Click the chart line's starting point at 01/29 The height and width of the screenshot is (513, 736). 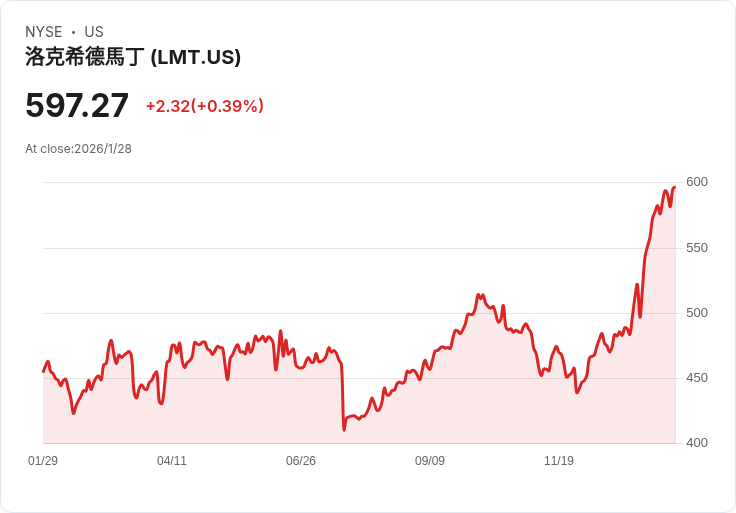pyautogui.click(x=44, y=371)
